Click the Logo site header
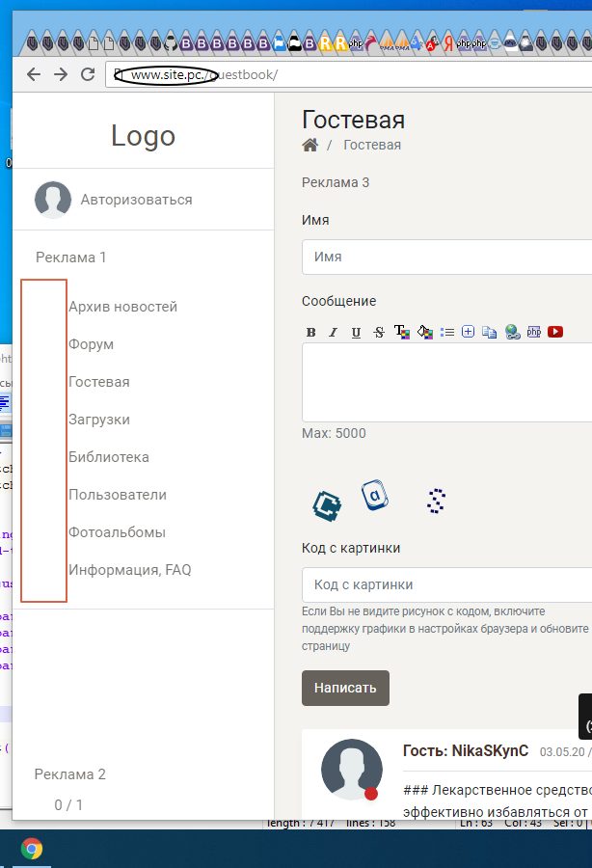 (144, 136)
